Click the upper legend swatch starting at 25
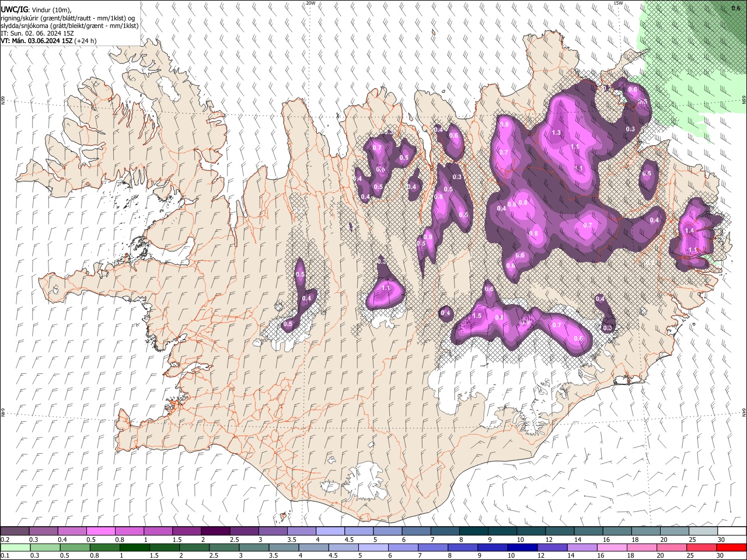The height and width of the screenshot is (560, 747). (x=703, y=531)
